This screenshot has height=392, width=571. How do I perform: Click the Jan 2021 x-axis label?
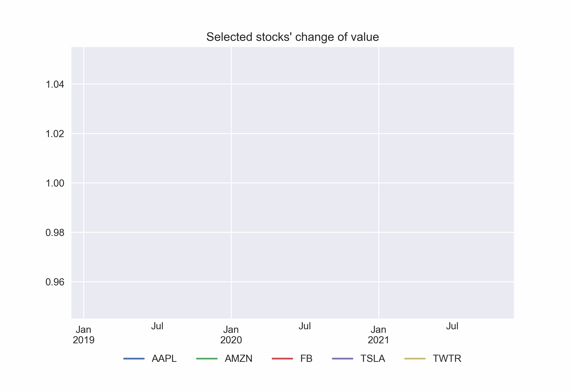point(378,335)
